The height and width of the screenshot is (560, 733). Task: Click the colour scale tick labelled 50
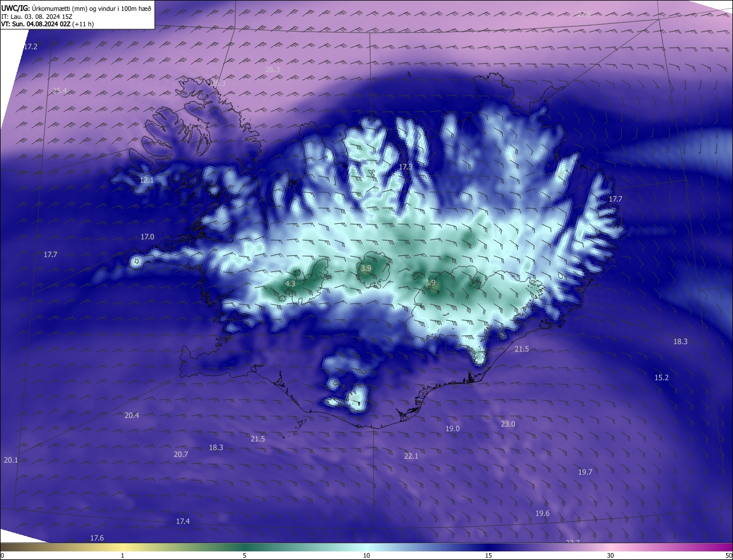728,555
